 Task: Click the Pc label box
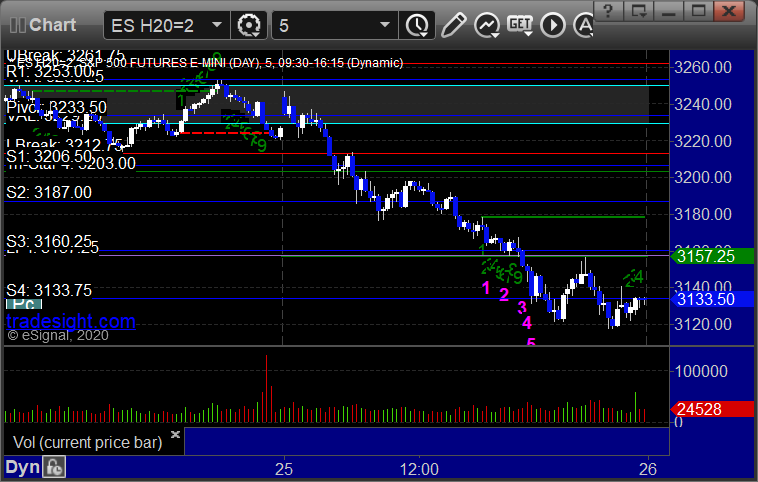click(24, 304)
